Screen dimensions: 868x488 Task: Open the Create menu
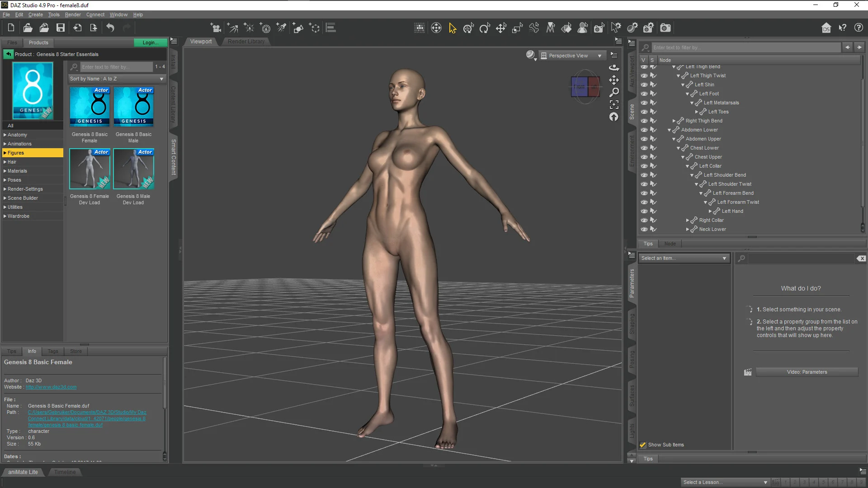click(x=35, y=14)
